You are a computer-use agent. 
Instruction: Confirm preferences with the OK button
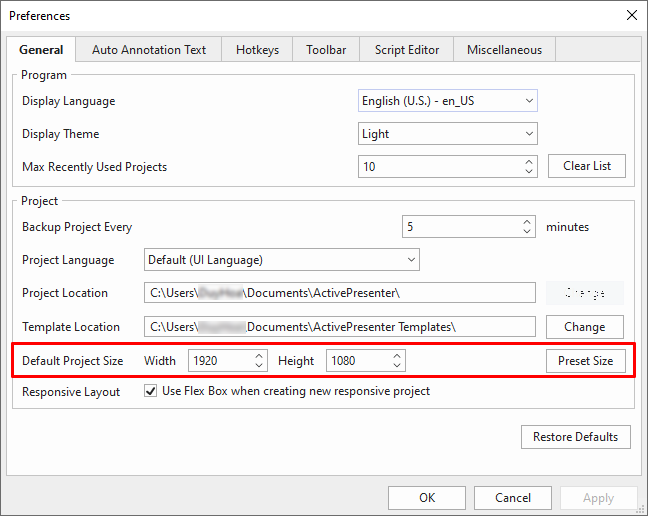(x=427, y=497)
